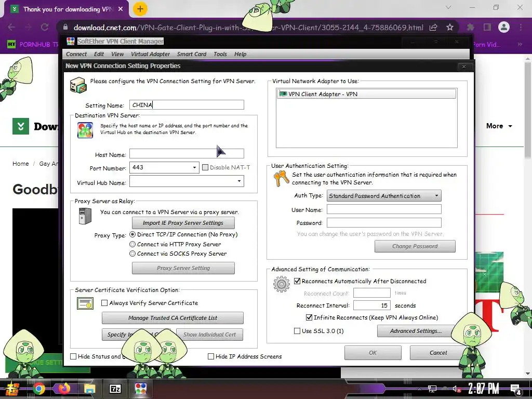The image size is (532, 399).
Task: Check Hide Status checkbox
Action: pyautogui.click(x=73, y=356)
